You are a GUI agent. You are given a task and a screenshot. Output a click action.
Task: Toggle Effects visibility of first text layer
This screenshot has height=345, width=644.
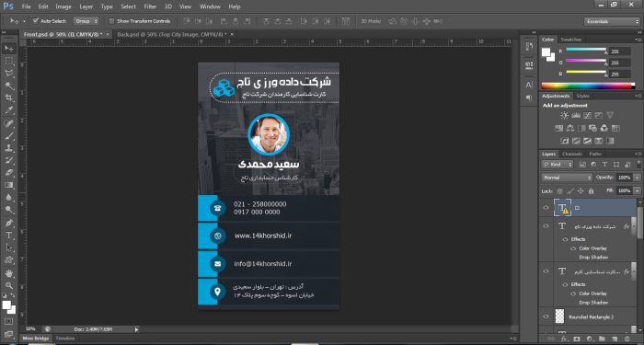point(565,239)
